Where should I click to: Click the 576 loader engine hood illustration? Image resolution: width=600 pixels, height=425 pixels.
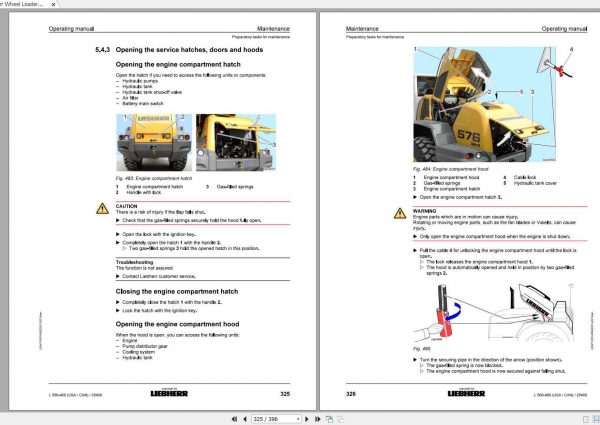484,104
